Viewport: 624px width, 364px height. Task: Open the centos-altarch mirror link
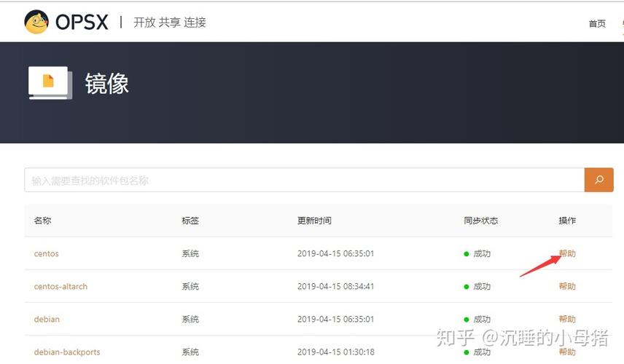(61, 287)
